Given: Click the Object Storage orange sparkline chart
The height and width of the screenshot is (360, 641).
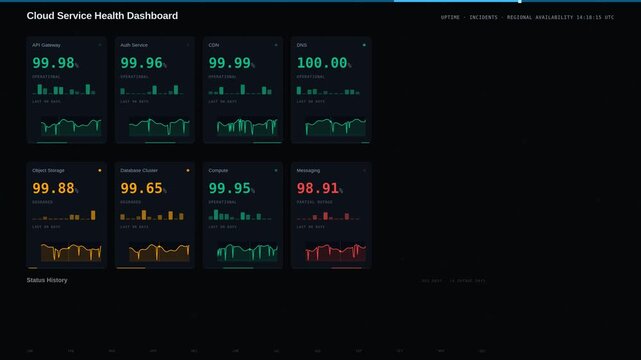Looking at the screenshot, I should (71, 253).
